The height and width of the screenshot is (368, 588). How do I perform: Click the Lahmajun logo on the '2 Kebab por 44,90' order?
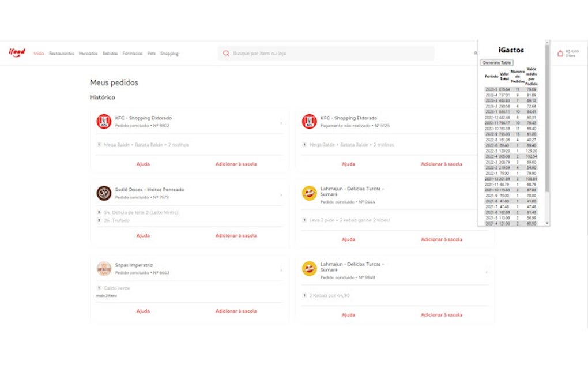pos(310,269)
